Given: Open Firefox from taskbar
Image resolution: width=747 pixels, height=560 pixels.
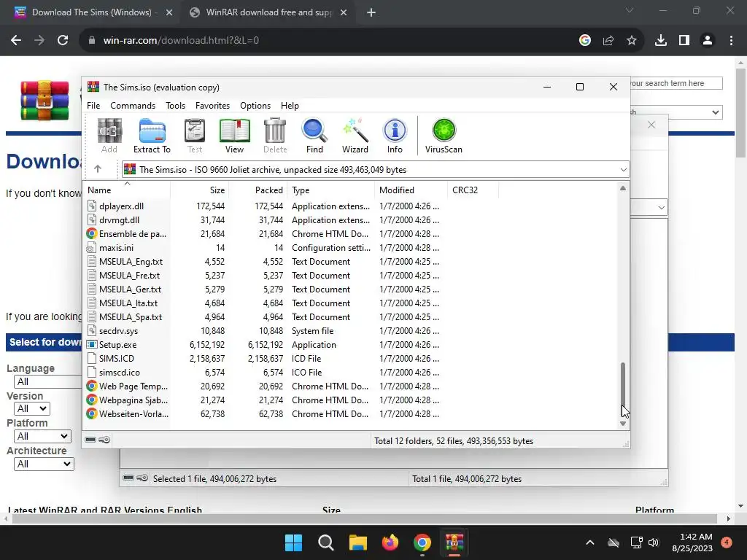Looking at the screenshot, I should [x=390, y=542].
